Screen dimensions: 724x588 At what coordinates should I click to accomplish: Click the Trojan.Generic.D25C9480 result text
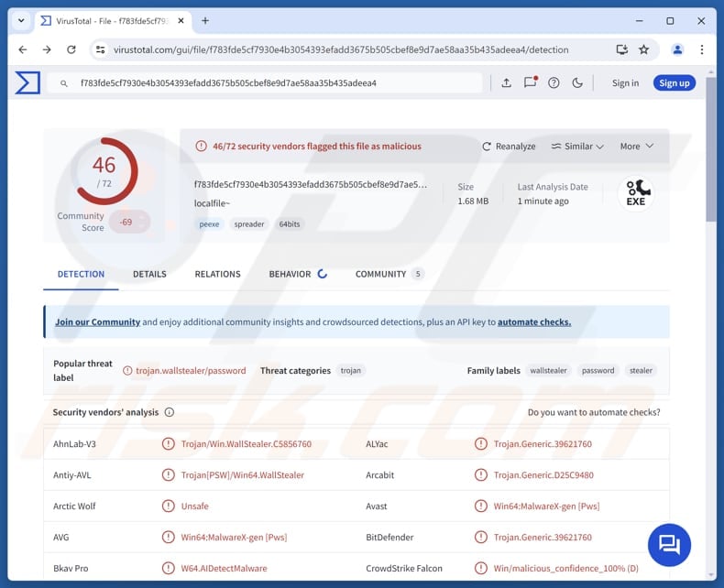coord(543,475)
